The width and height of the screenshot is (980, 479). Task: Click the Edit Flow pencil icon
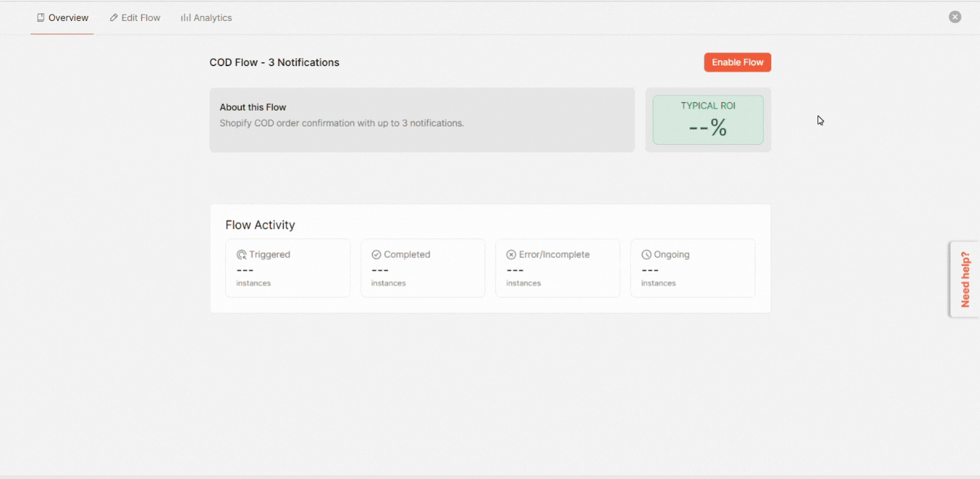tap(114, 18)
